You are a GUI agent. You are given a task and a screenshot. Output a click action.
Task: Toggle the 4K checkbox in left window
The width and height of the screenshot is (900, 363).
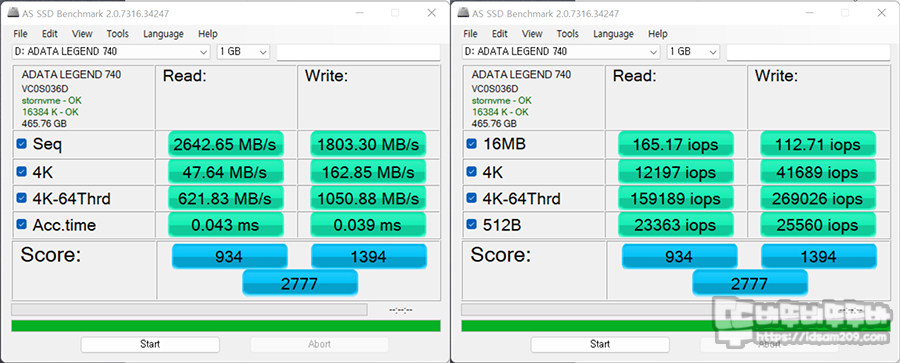tap(21, 172)
